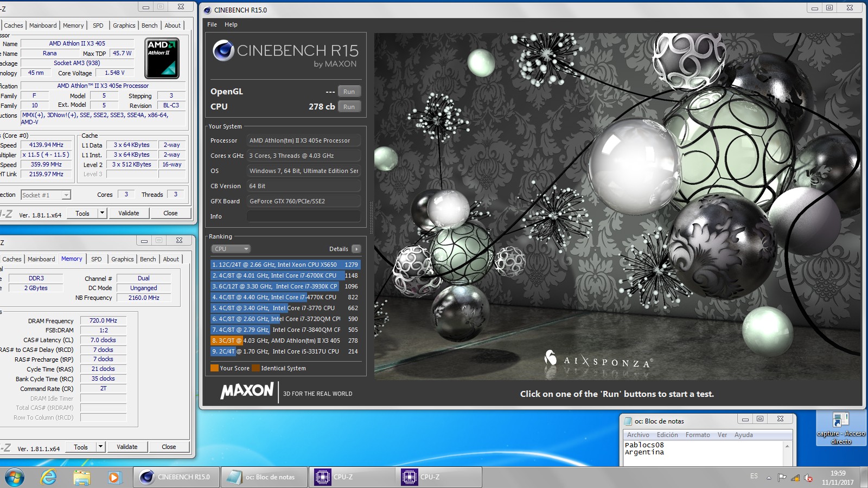The width and height of the screenshot is (868, 488).
Task: Click Close in lower CPU-Z window
Action: (x=169, y=447)
